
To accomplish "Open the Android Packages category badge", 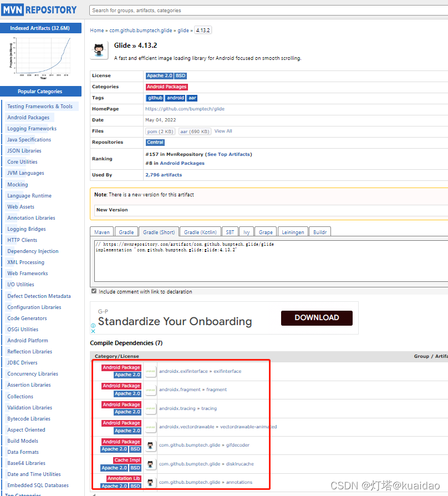I will 167,87.
